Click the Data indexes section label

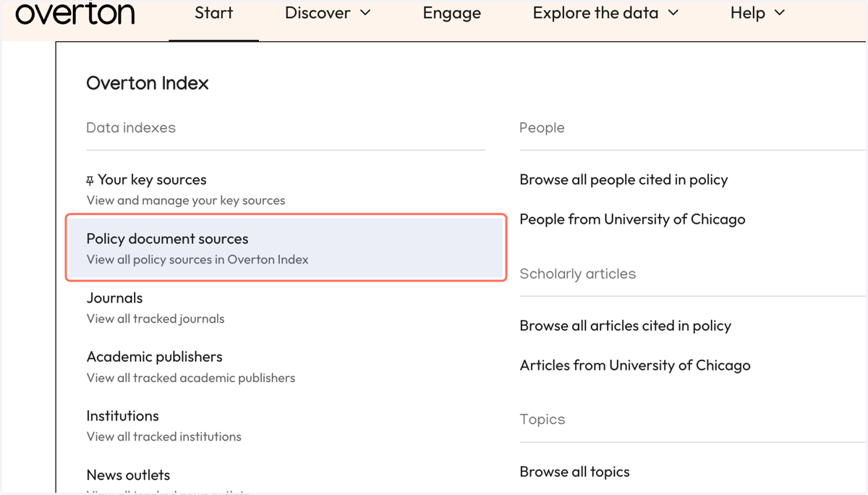pyautogui.click(x=131, y=127)
